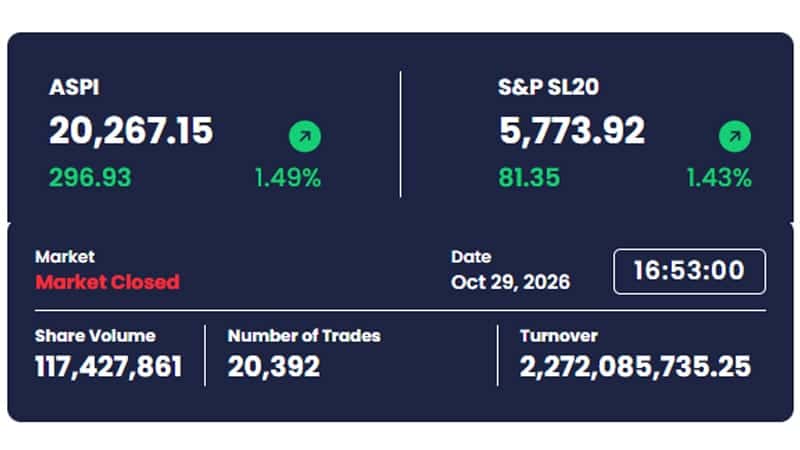Screen dimensions: 800x450
Task: Click the ASPI green up-arrow icon
Action: click(305, 136)
